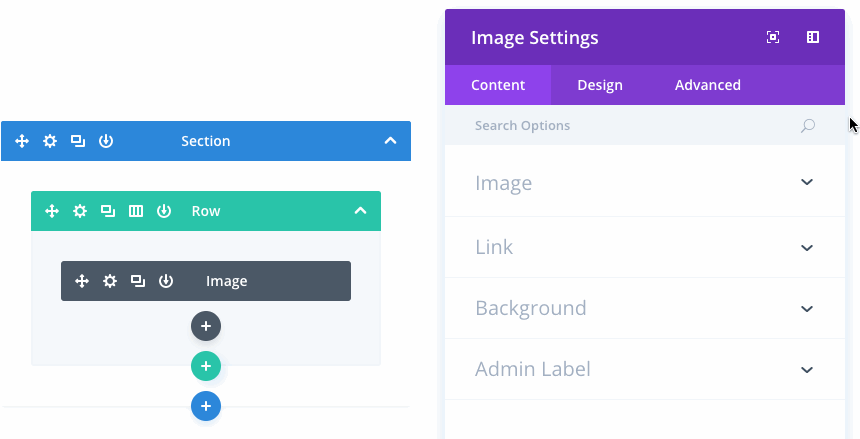Viewport: 860px width, 439px height.
Task: Add a new section with blue plus button
Action: [206, 406]
